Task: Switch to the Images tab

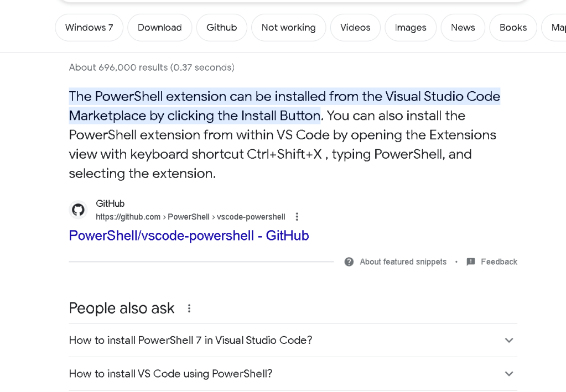Action: pyautogui.click(x=411, y=28)
